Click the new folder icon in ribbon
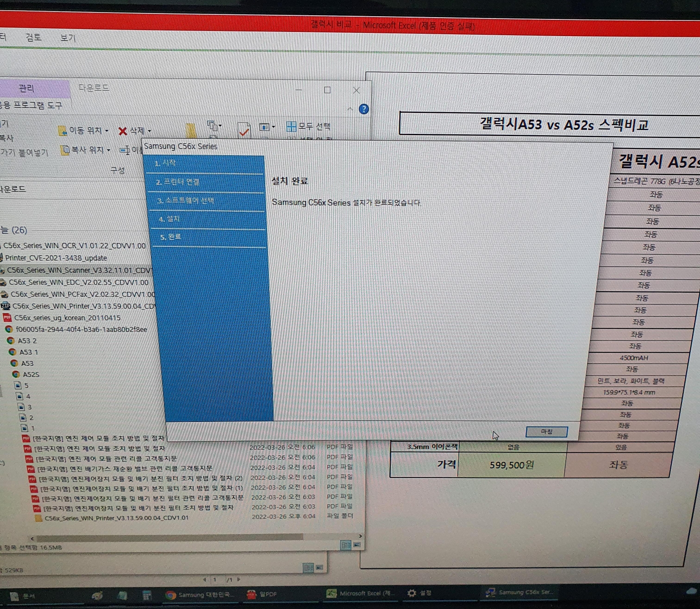The height and width of the screenshot is (609, 700). pyautogui.click(x=190, y=130)
